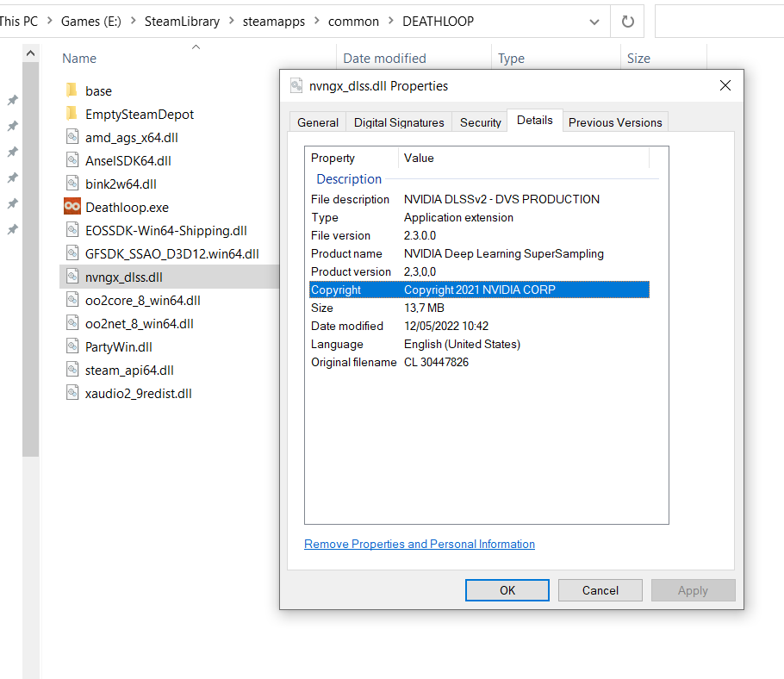Click the Cancel button
The image size is (784, 679).
[x=600, y=590]
